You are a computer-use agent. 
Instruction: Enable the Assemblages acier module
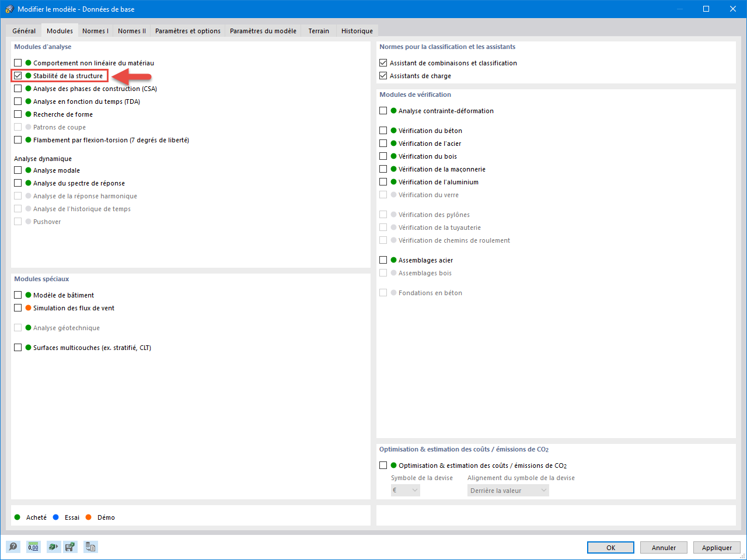pos(383,260)
